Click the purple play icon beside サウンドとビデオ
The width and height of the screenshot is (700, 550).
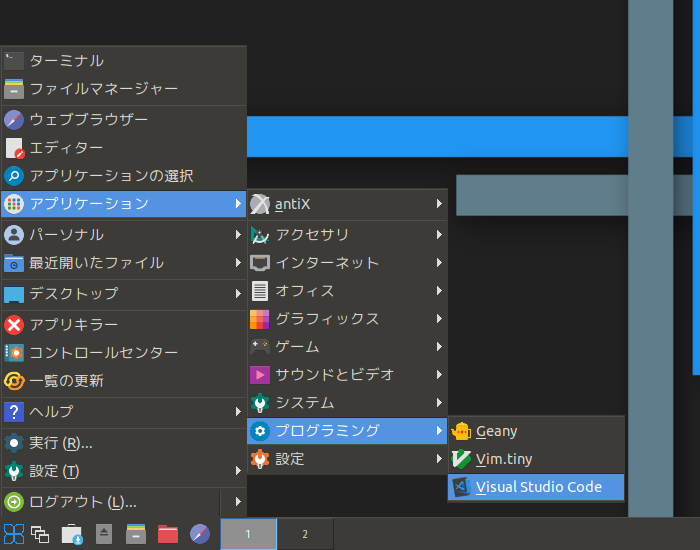260,375
